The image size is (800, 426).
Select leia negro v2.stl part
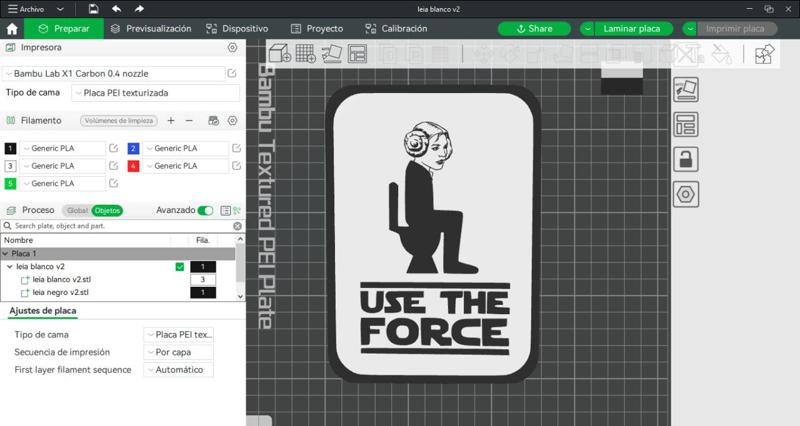61,293
